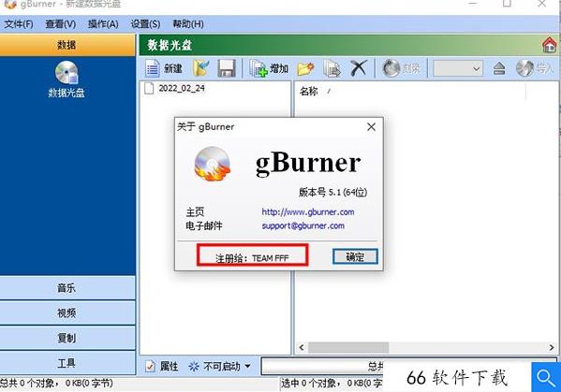Toggle the Properties (属性) checkbox icon
Image resolution: width=561 pixels, height=392 pixels.
point(150,366)
